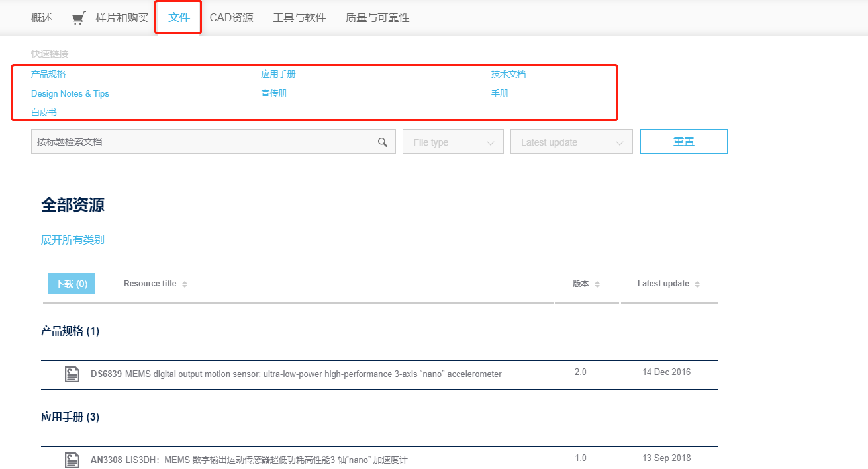Click the 13 Sep 2018 date
The width and height of the screenshot is (868, 469).
point(666,458)
